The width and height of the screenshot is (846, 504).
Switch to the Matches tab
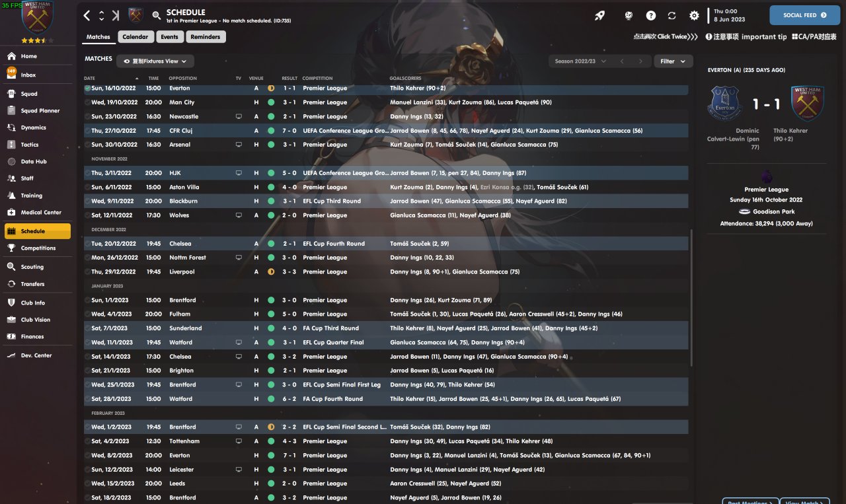coord(98,37)
